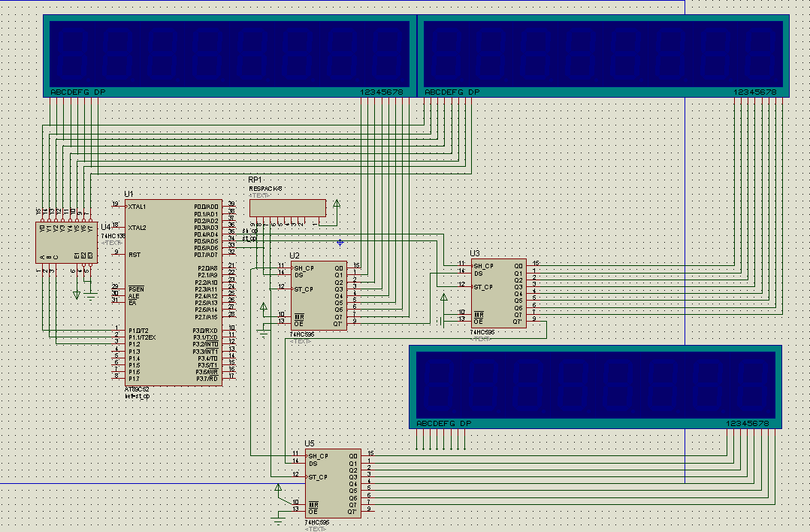Select the U5 74HC595 shift register
Image resolution: width=810 pixels, height=532 pixels.
coord(333,483)
